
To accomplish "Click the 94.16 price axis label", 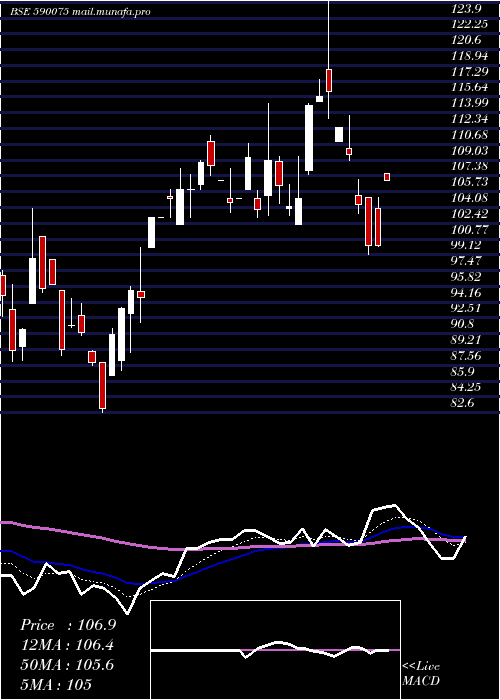I will (x=468, y=292).
